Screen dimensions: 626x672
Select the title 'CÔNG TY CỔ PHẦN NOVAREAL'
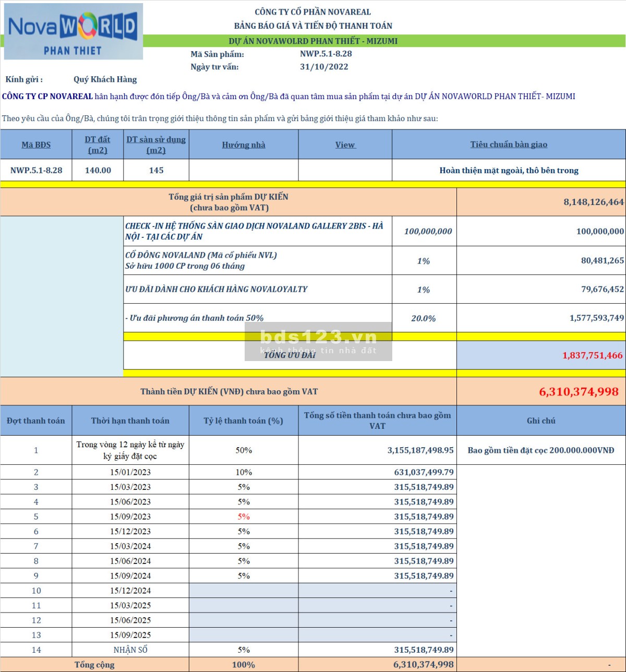312,12
